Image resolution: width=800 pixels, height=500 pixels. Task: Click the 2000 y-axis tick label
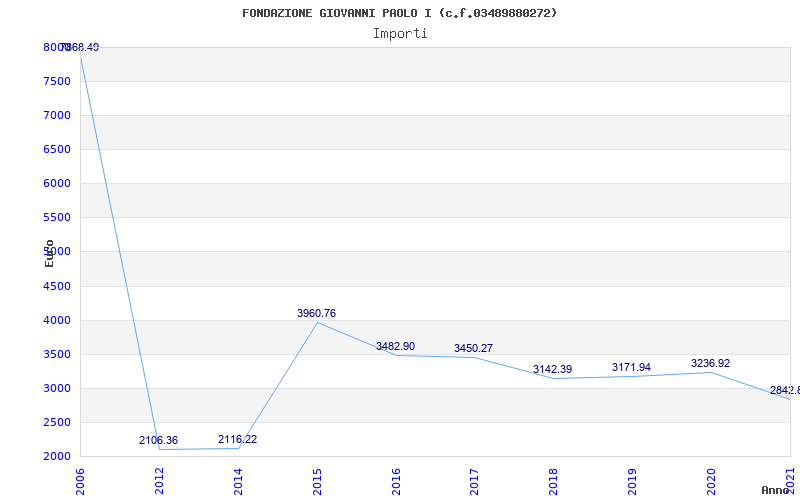pyautogui.click(x=57, y=456)
